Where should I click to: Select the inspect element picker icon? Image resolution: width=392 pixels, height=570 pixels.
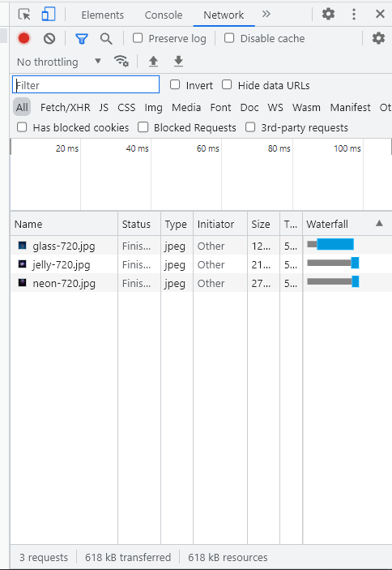point(24,15)
